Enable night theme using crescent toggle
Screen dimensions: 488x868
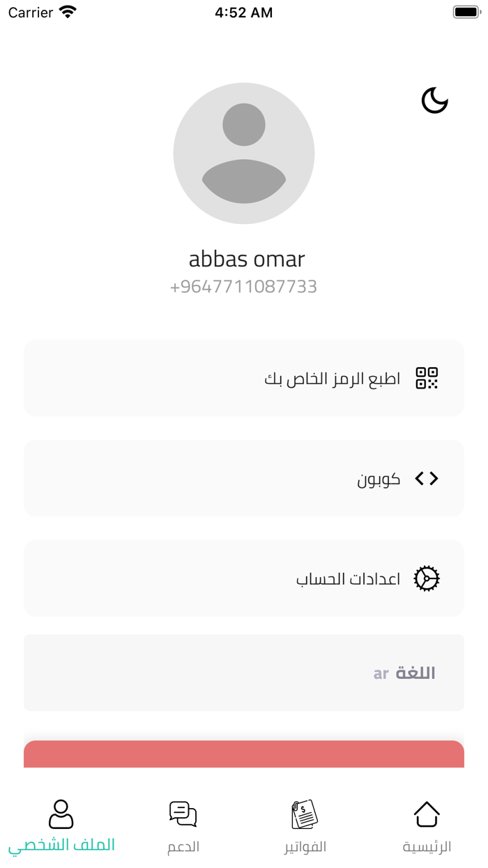[x=435, y=100]
